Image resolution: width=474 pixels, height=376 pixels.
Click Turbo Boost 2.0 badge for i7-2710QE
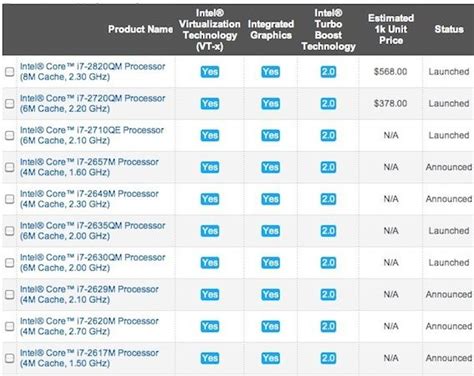[328, 135]
